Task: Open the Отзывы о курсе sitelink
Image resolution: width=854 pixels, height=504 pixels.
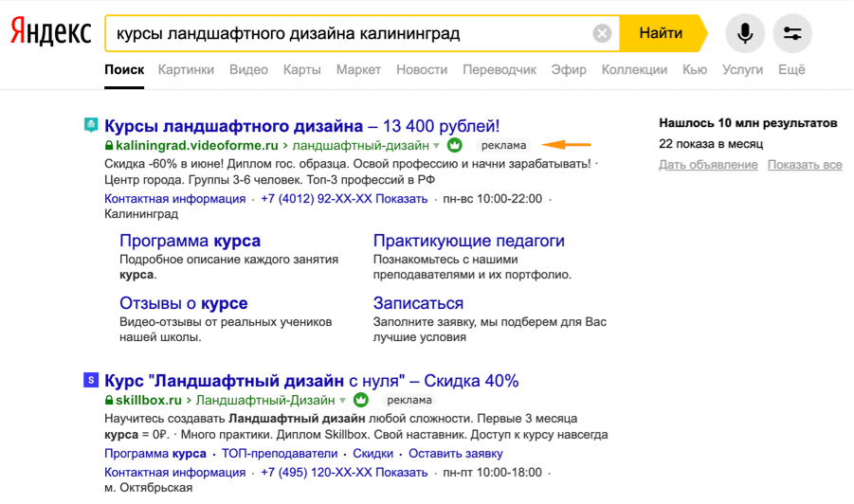Action: click(184, 303)
